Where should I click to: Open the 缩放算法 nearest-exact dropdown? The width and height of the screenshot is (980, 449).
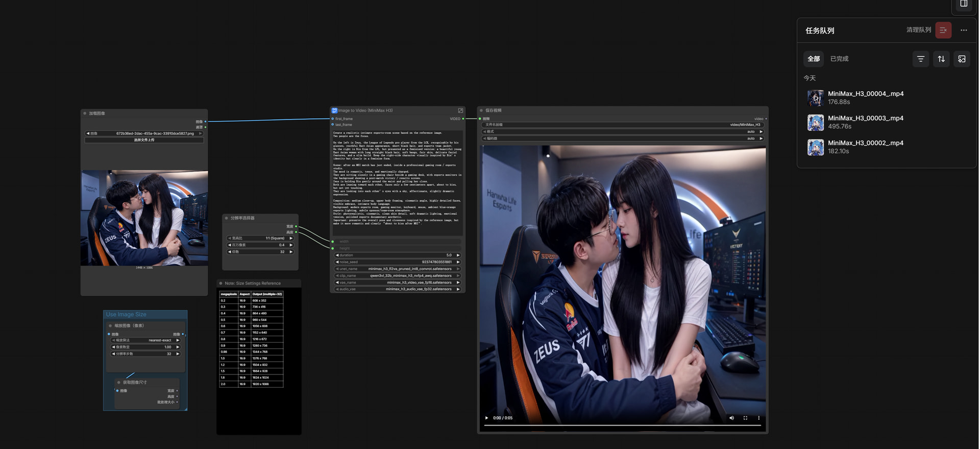(x=145, y=340)
